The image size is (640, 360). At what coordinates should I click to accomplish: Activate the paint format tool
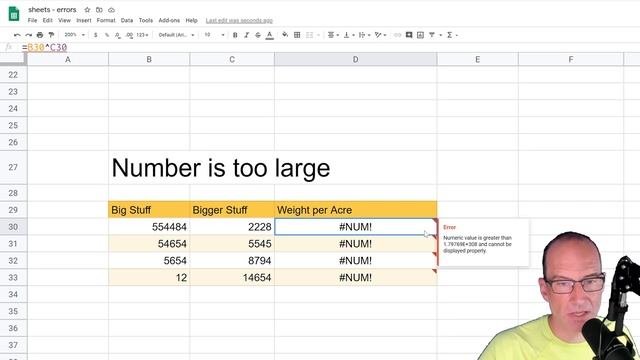coord(51,35)
